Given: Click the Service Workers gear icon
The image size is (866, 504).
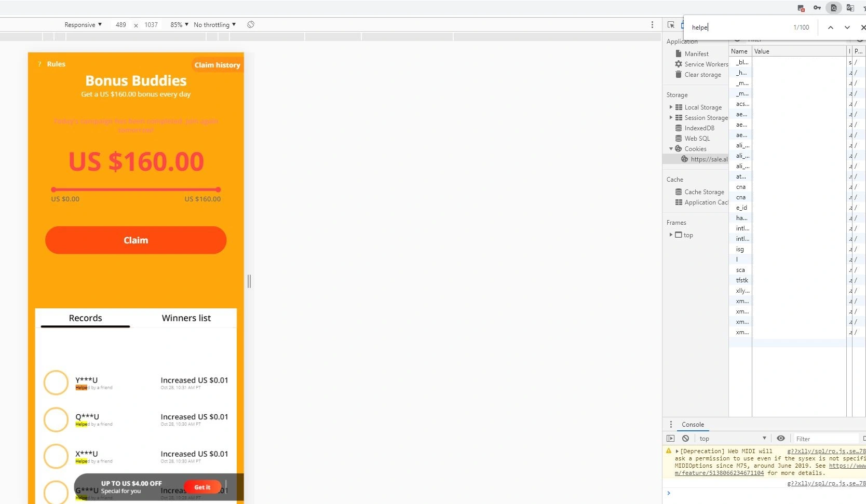Looking at the screenshot, I should (x=679, y=64).
